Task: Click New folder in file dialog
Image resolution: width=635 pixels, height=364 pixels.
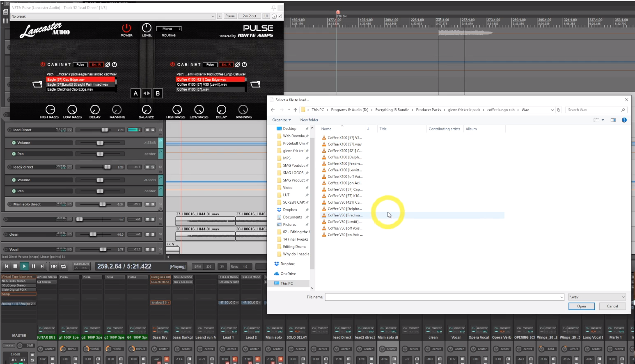Action: (309, 120)
